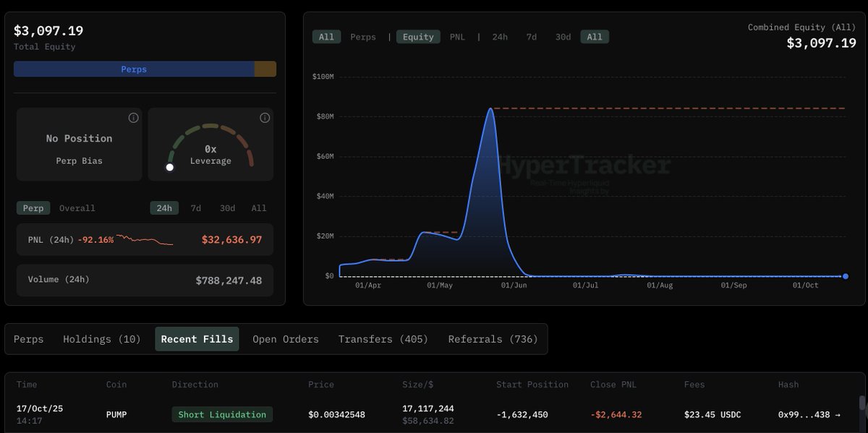Click the 17,117,244 size value
The width and height of the screenshot is (868, 433).
tap(428, 408)
